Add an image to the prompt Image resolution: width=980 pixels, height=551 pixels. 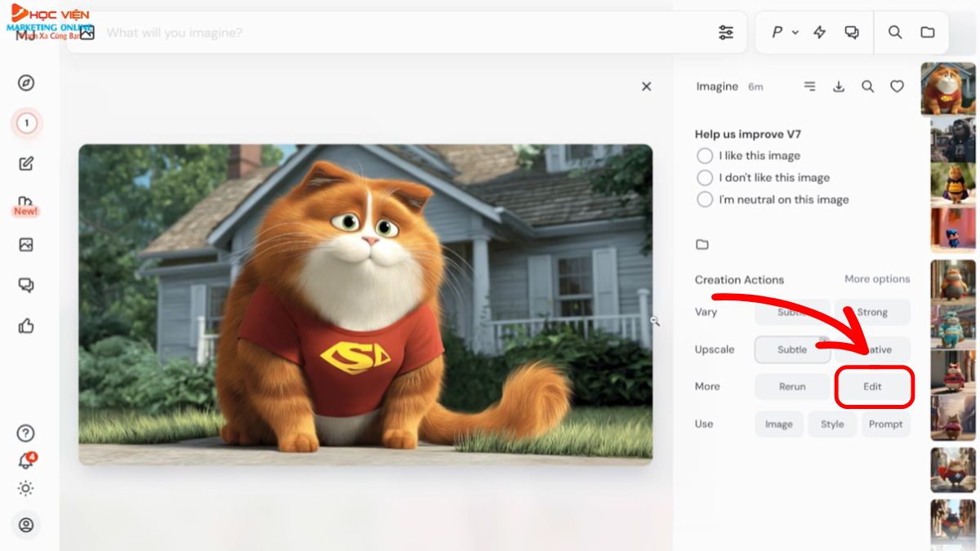[x=87, y=33]
